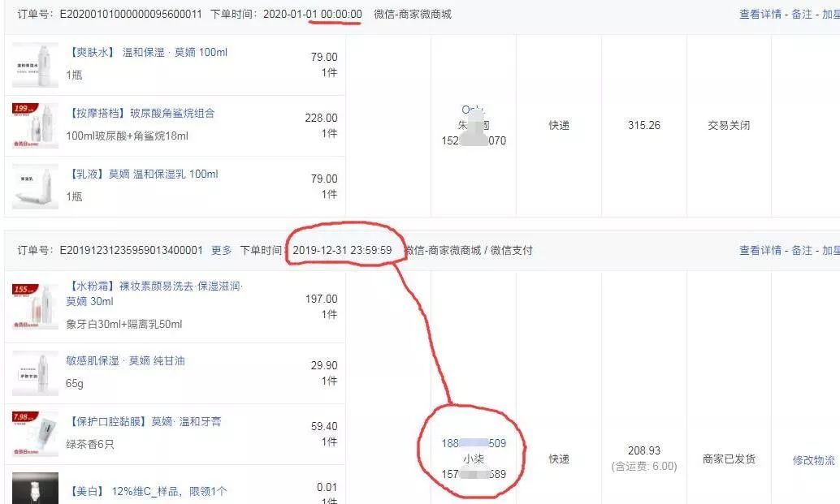Open 查看详情 for the 2019-12-31 order
The height and width of the screenshot is (504, 840).
tap(760, 251)
